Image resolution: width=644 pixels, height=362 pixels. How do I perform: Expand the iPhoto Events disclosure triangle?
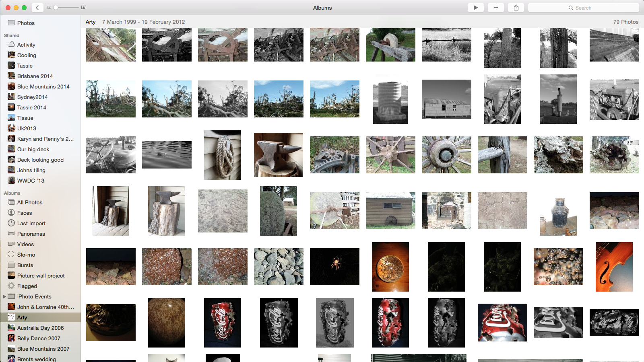point(4,296)
